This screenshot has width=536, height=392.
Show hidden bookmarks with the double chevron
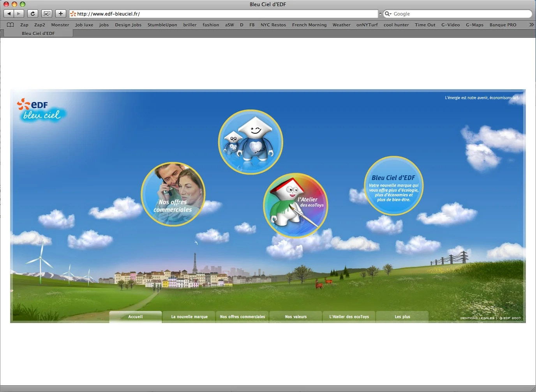coord(531,25)
